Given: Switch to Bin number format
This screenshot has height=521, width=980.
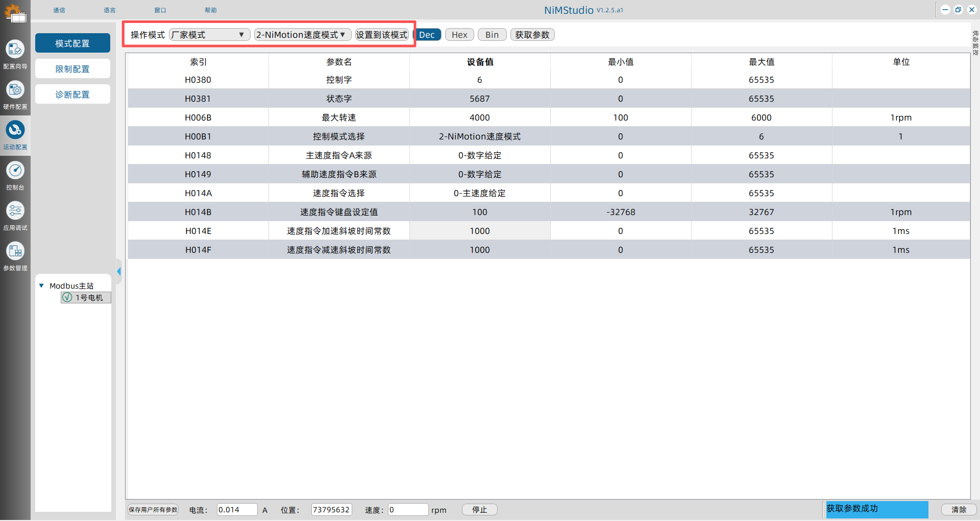Looking at the screenshot, I should pos(492,35).
